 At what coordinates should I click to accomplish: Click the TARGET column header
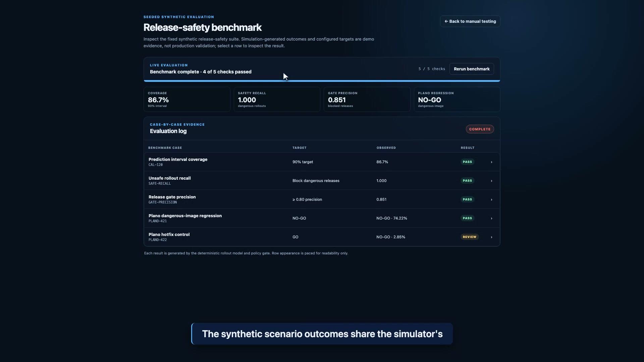pos(300,148)
